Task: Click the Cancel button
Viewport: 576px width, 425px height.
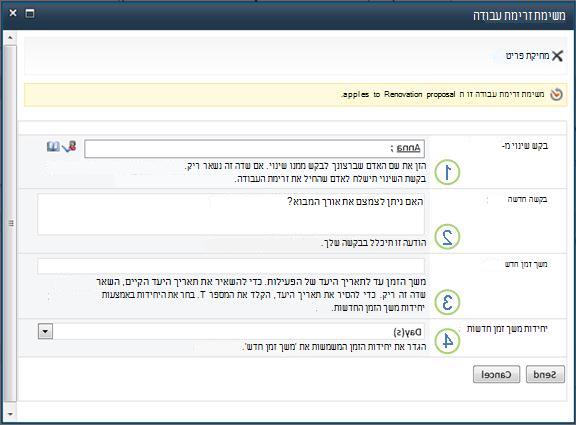Action: (x=496, y=374)
